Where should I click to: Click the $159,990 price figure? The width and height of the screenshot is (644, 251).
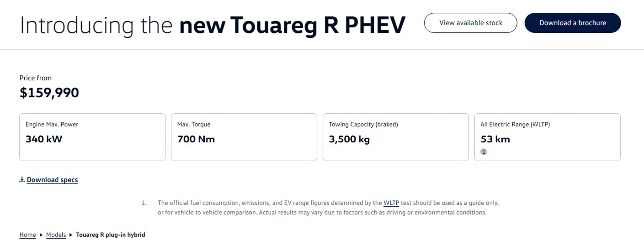49,93
